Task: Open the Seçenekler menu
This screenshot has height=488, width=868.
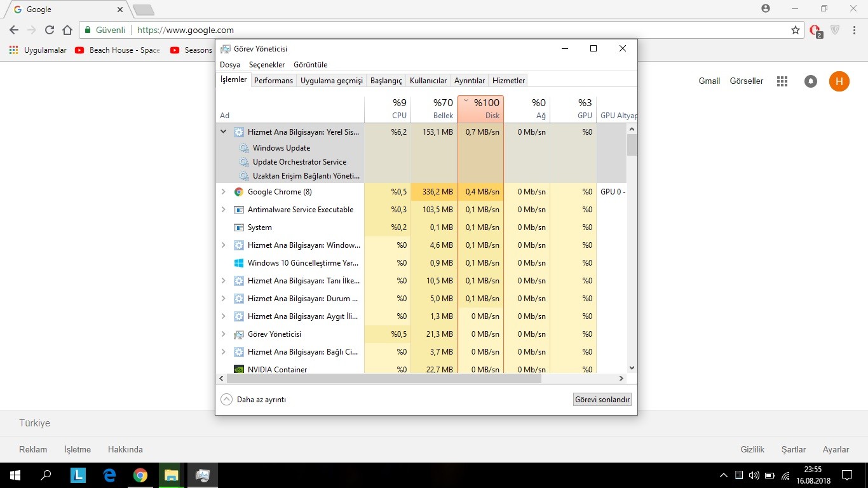Action: coord(267,65)
